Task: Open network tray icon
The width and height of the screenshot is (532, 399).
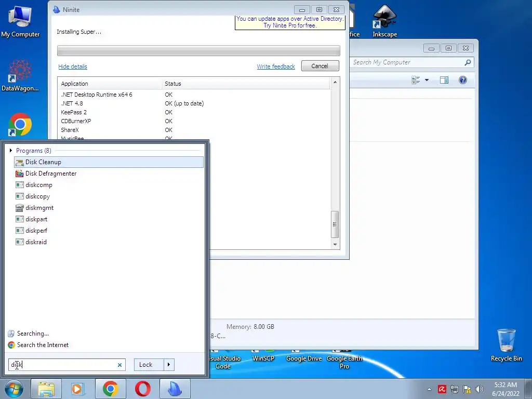Action: click(x=454, y=389)
